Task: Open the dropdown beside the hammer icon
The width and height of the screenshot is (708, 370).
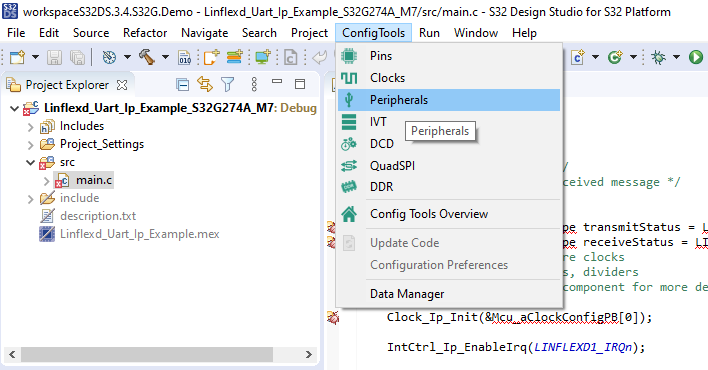Action: (165, 57)
